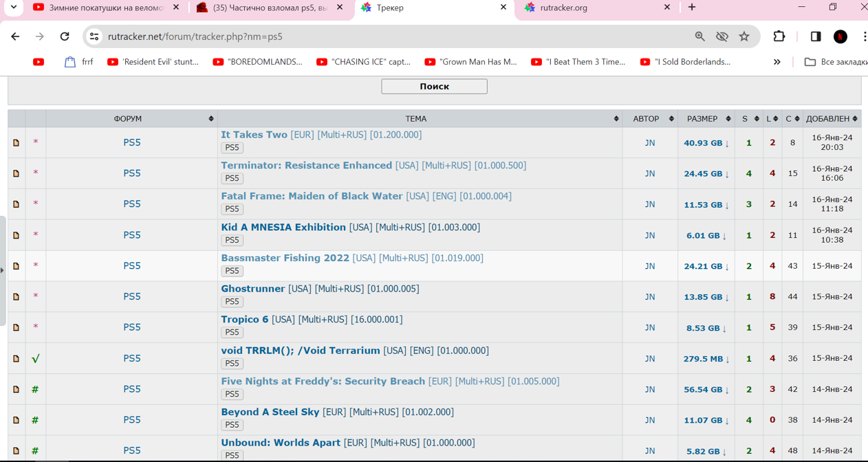Switch to the Частично взломал ps5 tab
This screenshot has width=868, height=462.
270,8
